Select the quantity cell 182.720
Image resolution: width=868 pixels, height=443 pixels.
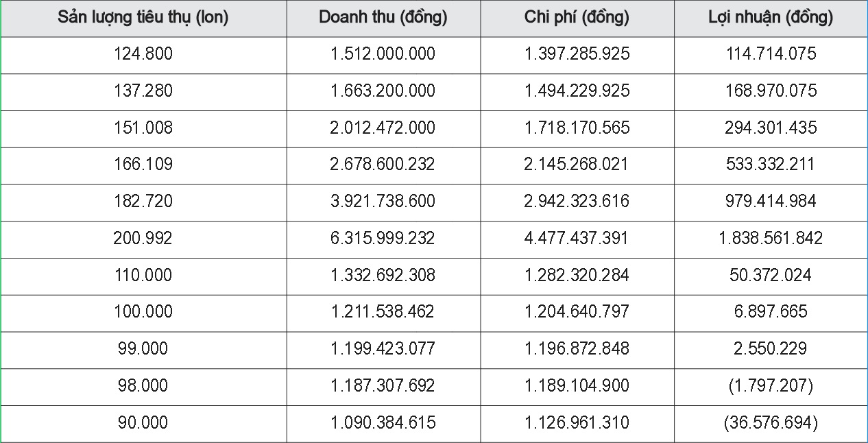[x=143, y=202]
